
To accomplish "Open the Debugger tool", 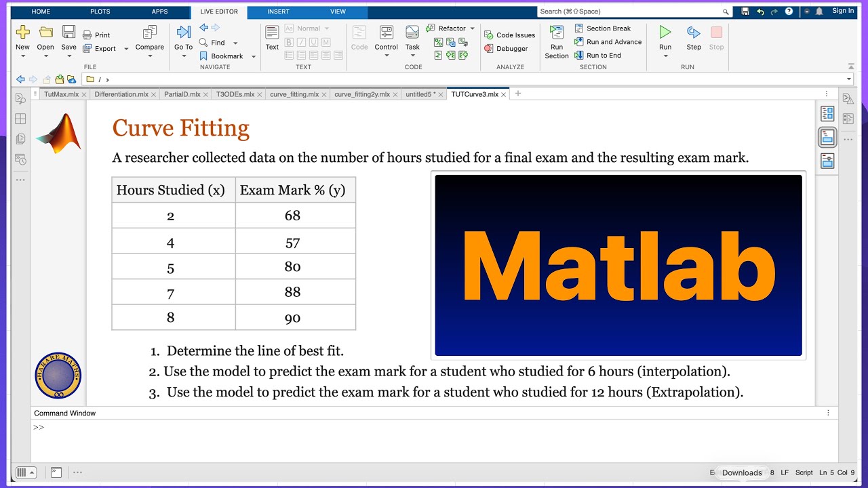I will pyautogui.click(x=506, y=49).
